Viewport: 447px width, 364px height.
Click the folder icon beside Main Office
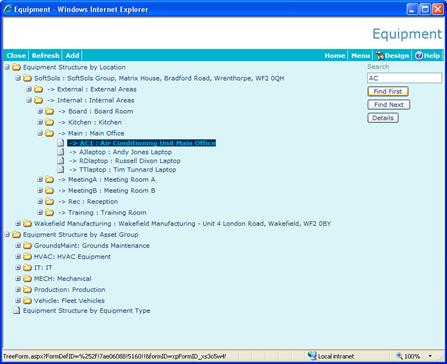click(x=50, y=133)
